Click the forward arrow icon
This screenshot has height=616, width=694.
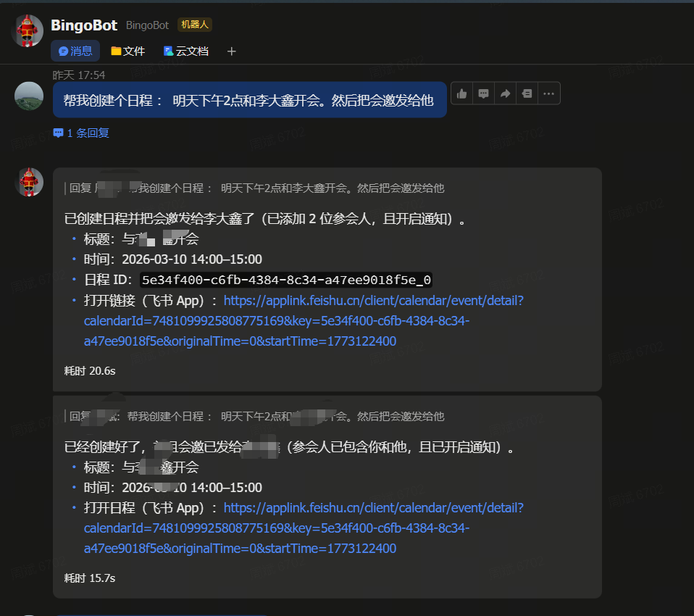tap(505, 93)
